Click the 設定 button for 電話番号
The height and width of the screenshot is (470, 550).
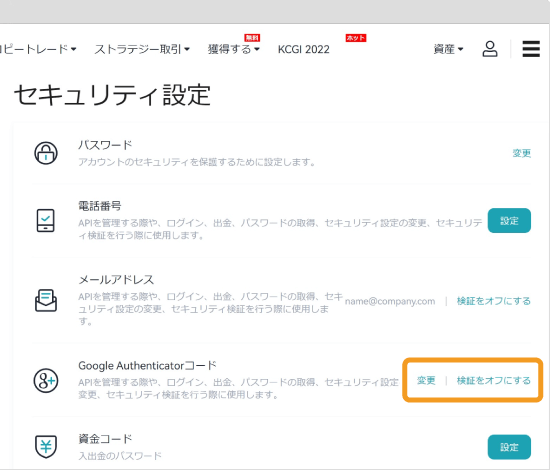point(509,221)
